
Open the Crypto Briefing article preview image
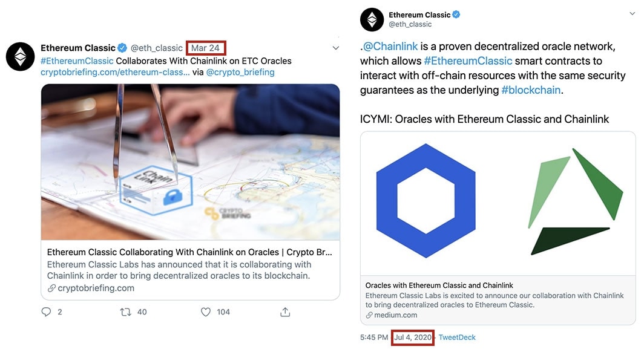[190, 162]
